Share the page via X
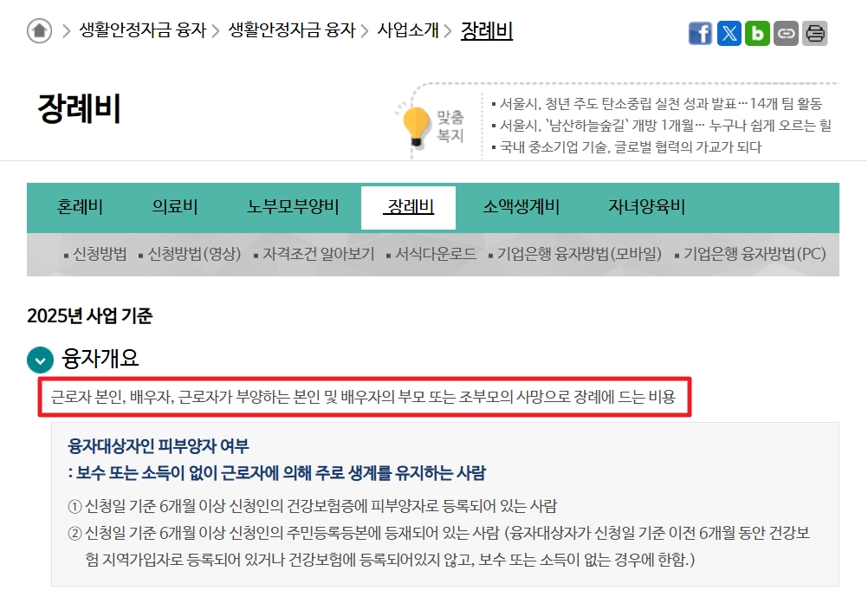The width and height of the screenshot is (868, 610). click(x=729, y=32)
